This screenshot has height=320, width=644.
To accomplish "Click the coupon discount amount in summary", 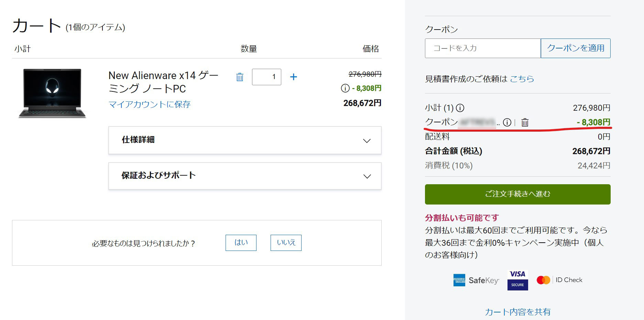I will [x=593, y=122].
